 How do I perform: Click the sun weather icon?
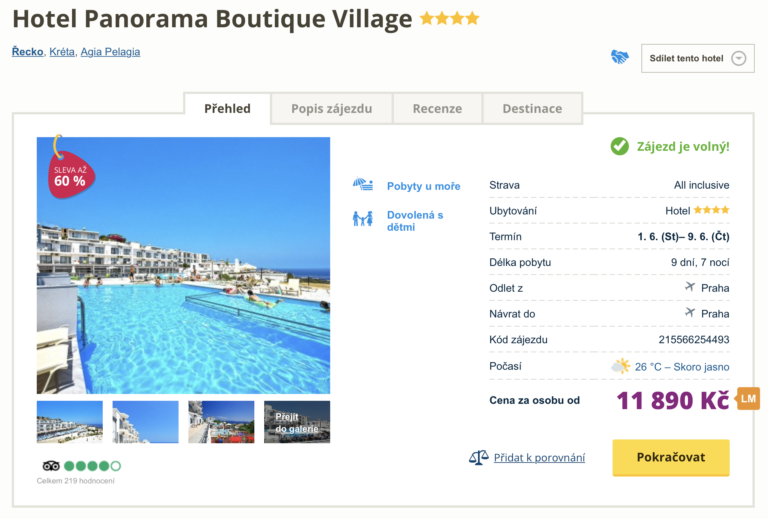(621, 366)
